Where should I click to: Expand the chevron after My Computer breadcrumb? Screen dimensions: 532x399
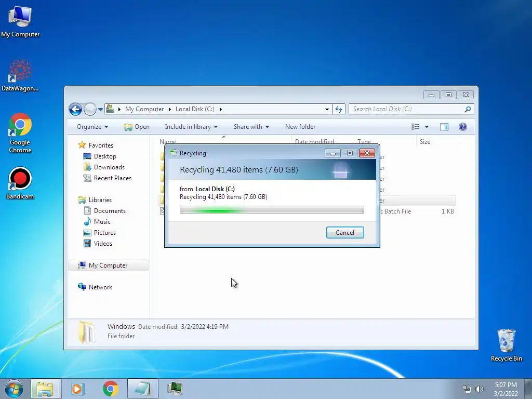(170, 109)
